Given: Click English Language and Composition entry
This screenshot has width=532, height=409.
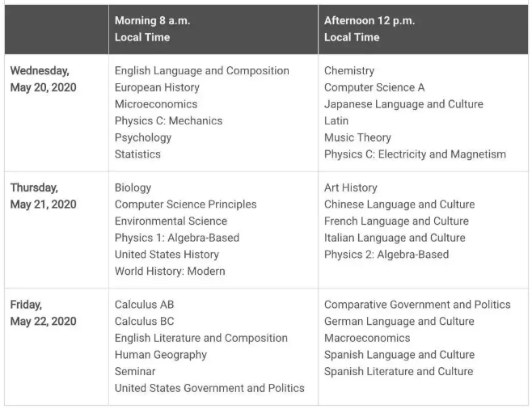Looking at the screenshot, I should (202, 70).
